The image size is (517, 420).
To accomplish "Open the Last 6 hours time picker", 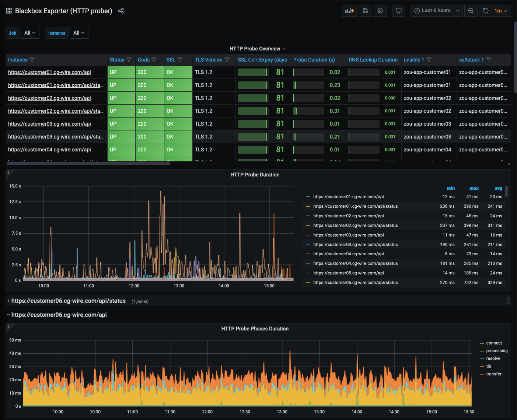I will click(436, 11).
